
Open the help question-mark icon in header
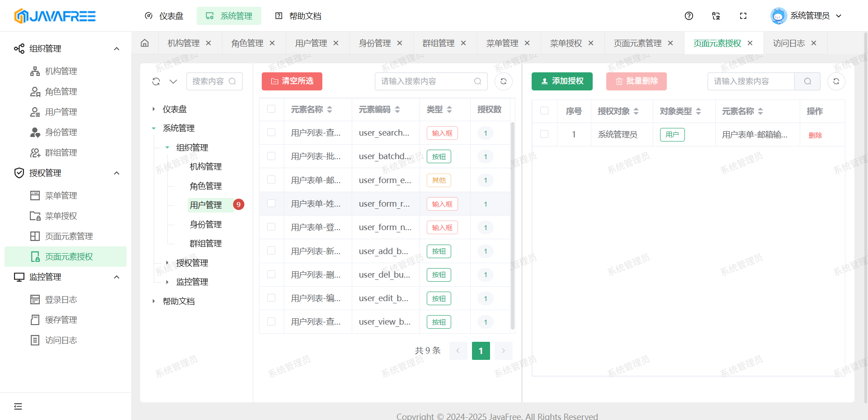(x=689, y=16)
